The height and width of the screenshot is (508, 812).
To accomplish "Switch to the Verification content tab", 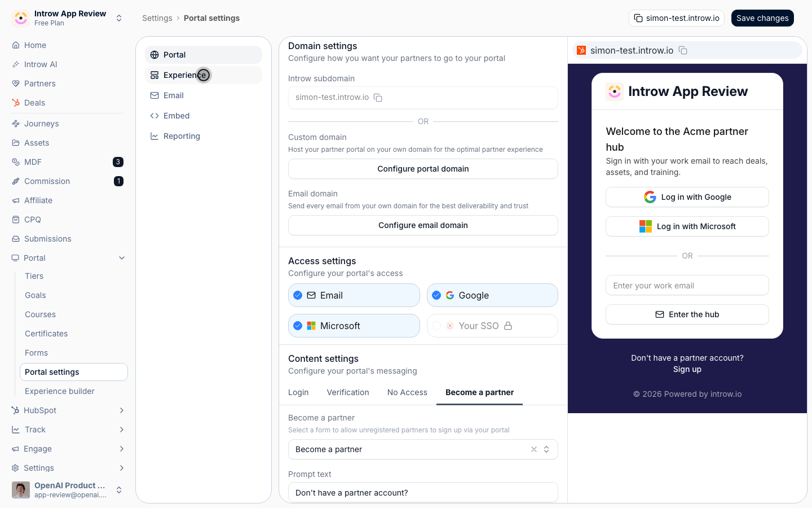I will [x=348, y=392].
